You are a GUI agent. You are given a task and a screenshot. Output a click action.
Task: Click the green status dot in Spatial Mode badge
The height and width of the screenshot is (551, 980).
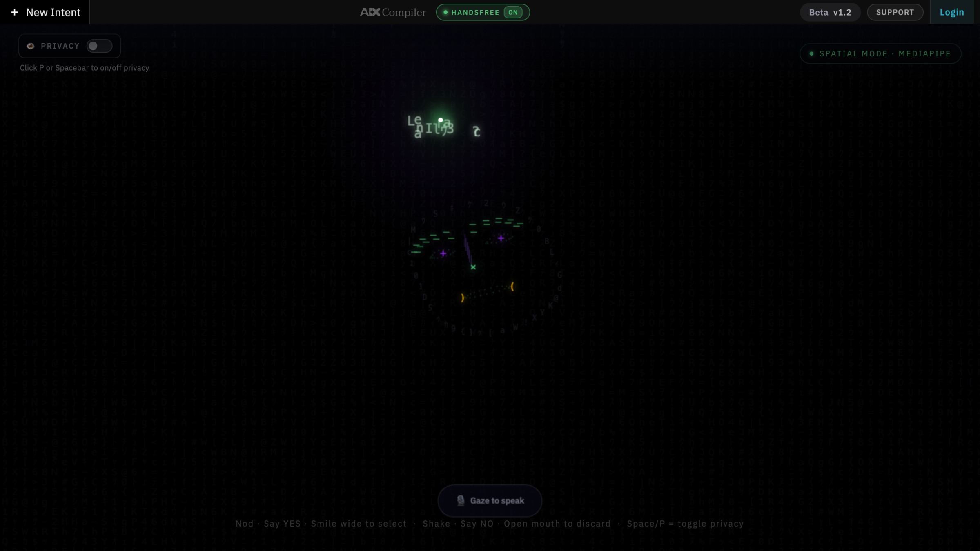[811, 53]
